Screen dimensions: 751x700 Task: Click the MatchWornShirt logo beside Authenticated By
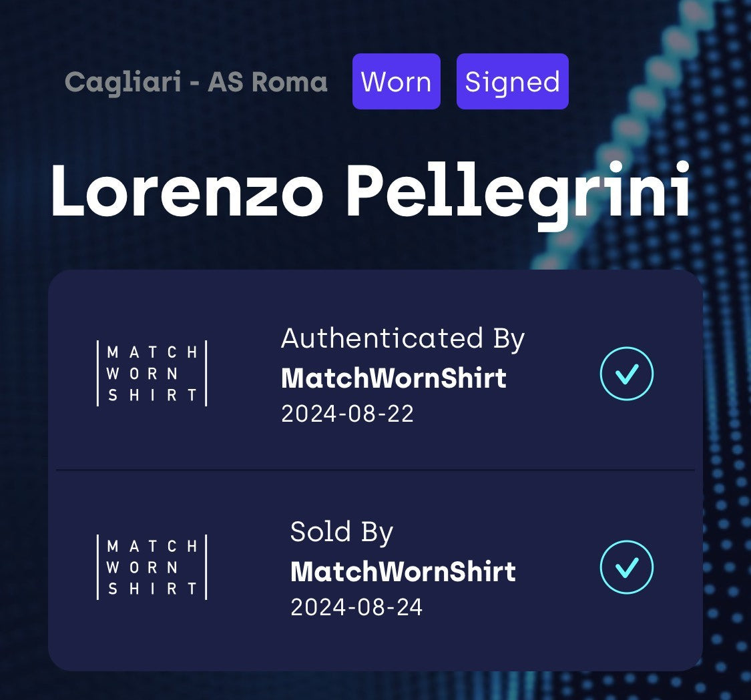coord(152,373)
